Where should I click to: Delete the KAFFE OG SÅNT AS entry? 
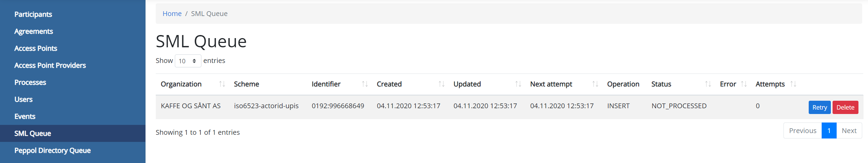pyautogui.click(x=845, y=107)
